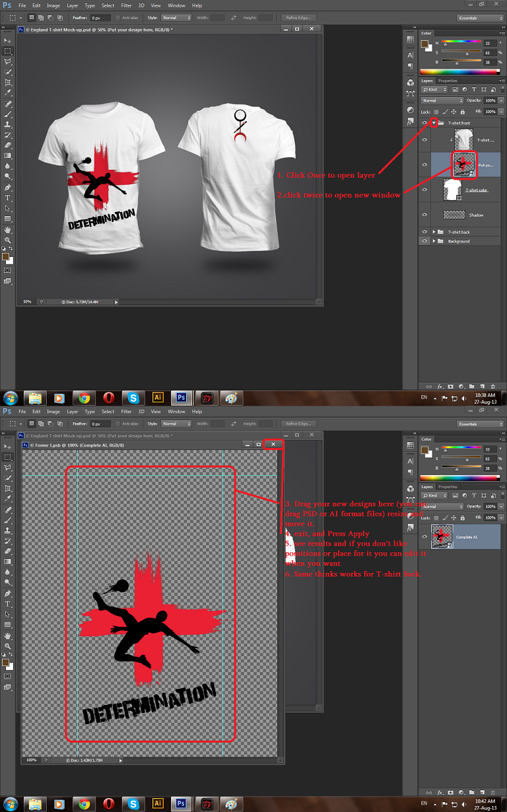Hide the Shadow layer
This screenshot has width=507, height=812.
point(424,215)
